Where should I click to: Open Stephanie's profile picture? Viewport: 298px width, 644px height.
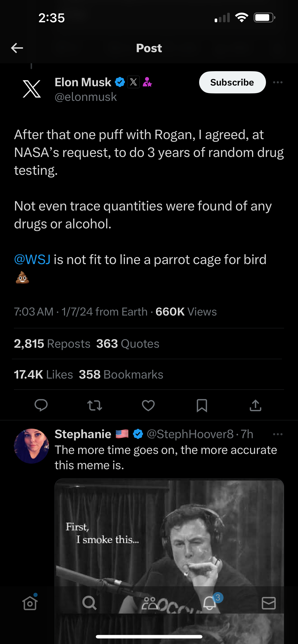point(32,446)
